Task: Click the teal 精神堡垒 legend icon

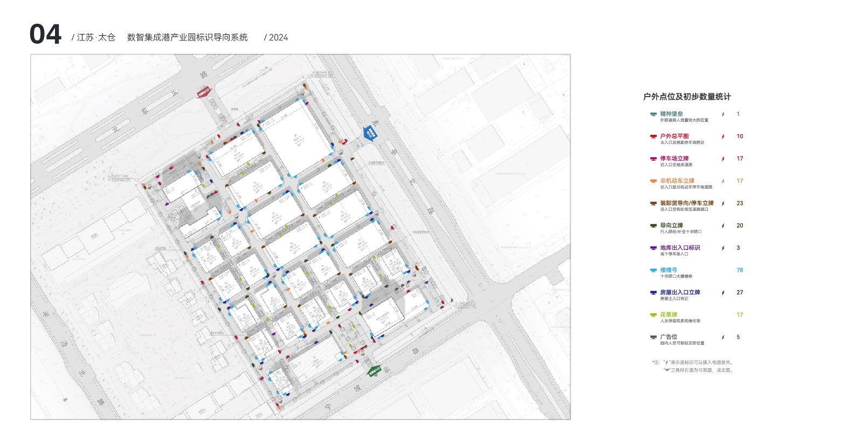Action: [653, 114]
